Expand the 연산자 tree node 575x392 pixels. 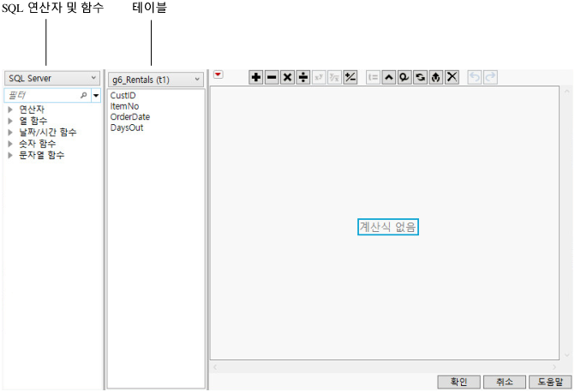pyautogui.click(x=10, y=110)
